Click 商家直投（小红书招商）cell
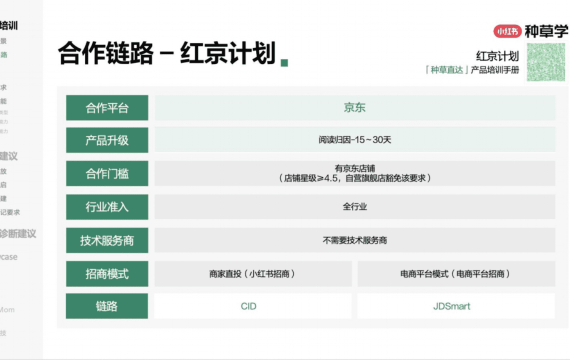Screen dimensions: 570x360 253,273
